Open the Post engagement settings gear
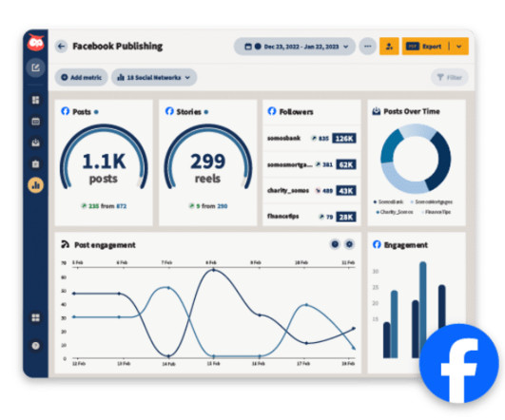The height and width of the screenshot is (420, 505). [349, 244]
